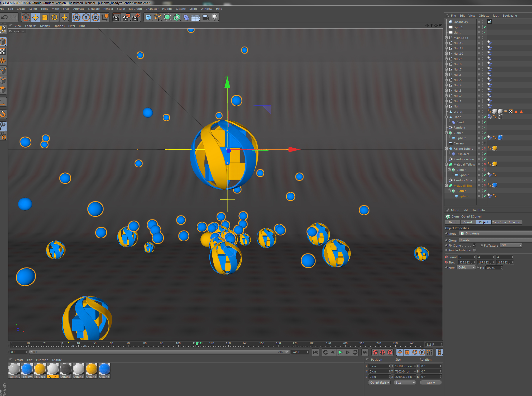Click the Apply button
Viewport: 532px width, 396px height.
430,383
